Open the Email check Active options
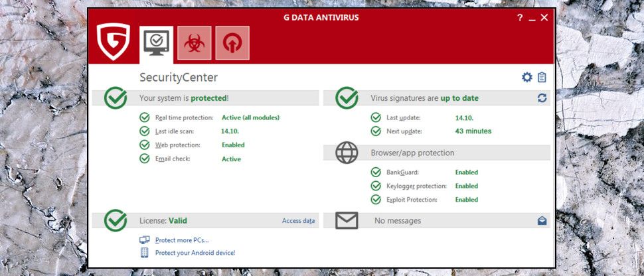This screenshot has width=644, height=276. coord(230,159)
